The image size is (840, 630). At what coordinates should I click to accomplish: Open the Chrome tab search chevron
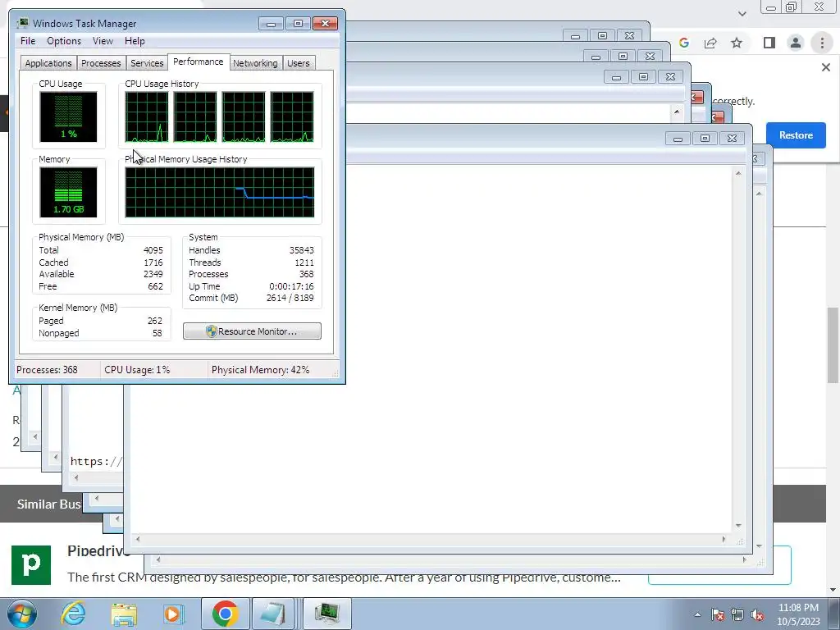[742, 13]
